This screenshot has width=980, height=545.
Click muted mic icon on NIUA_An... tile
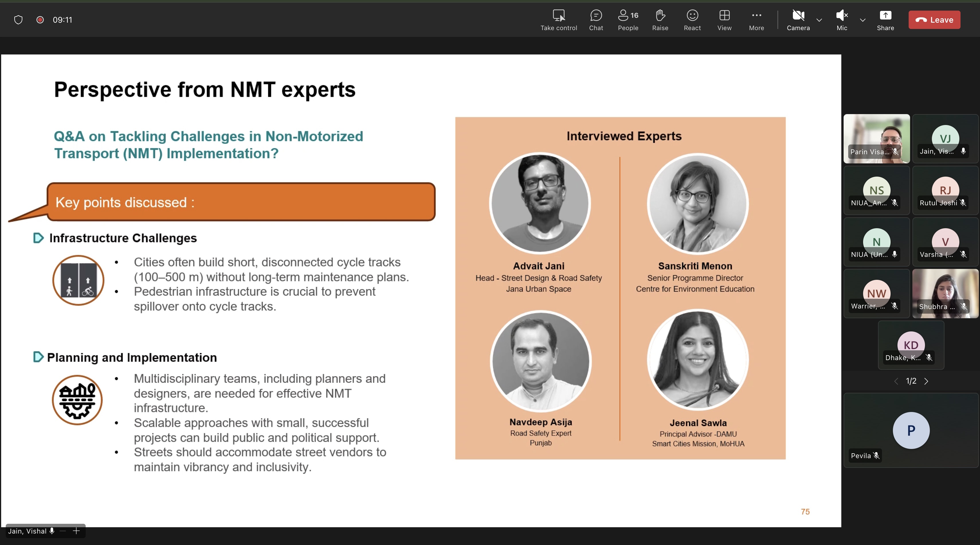click(894, 203)
